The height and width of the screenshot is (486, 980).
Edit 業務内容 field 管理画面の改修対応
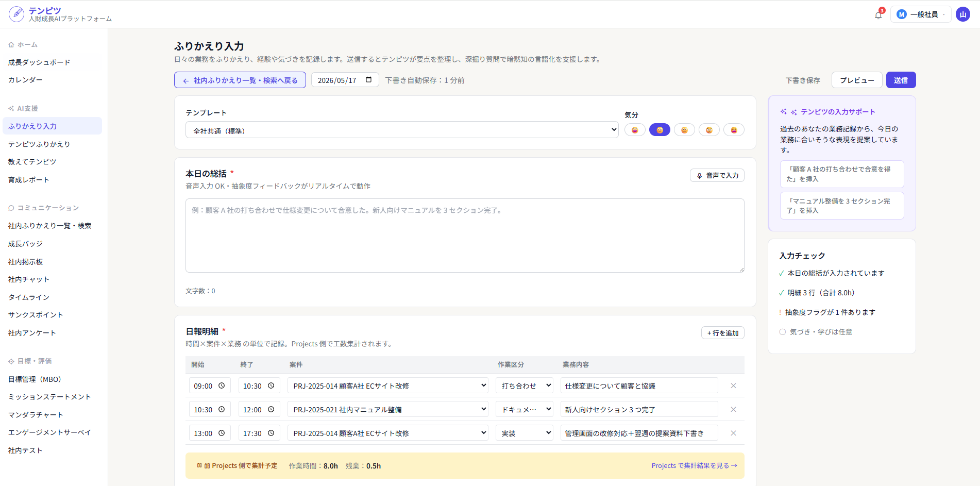[639, 433]
